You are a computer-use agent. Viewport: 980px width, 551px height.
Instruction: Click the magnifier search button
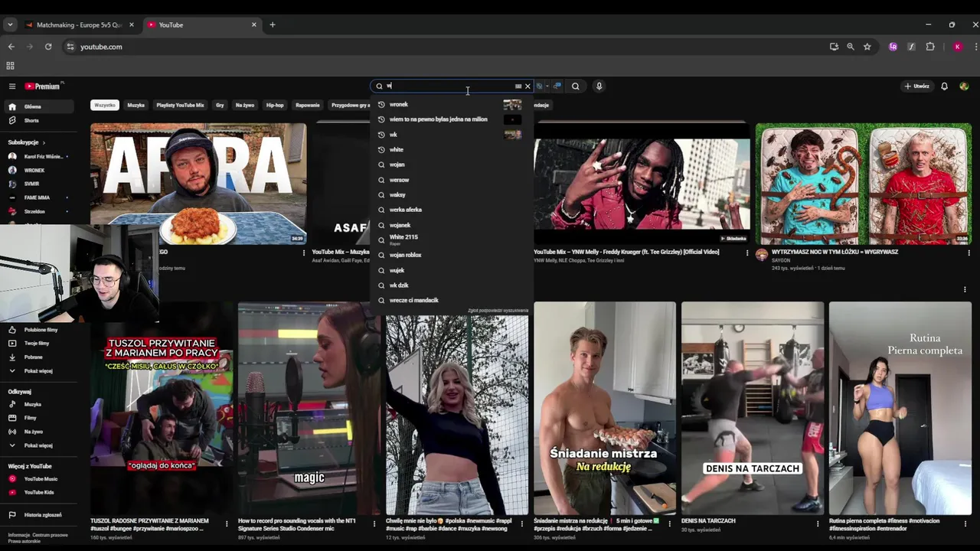click(576, 86)
